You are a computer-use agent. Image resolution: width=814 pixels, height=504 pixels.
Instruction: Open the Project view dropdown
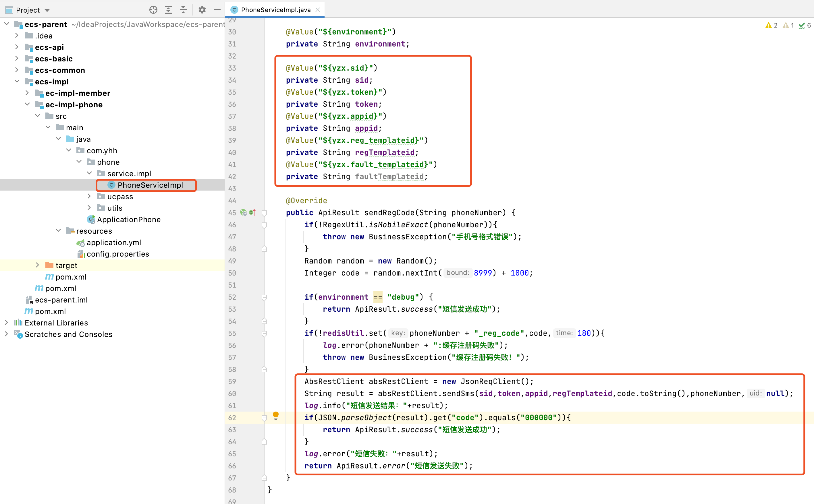point(47,10)
